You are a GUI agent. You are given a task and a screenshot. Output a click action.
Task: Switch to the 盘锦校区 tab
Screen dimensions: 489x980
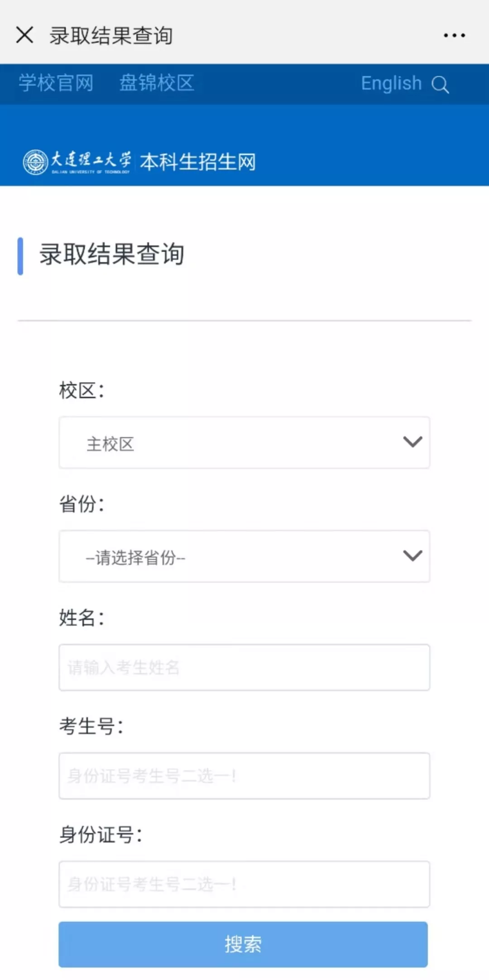(x=156, y=83)
